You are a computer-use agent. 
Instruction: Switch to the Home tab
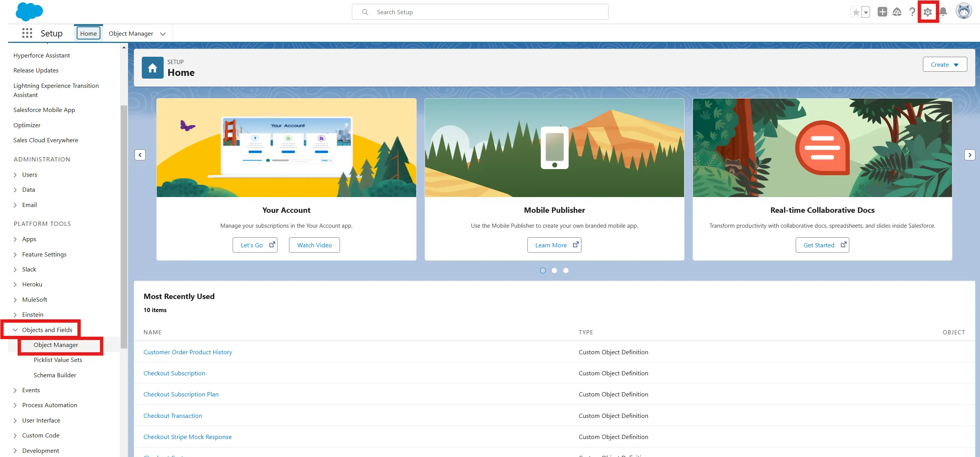point(89,33)
